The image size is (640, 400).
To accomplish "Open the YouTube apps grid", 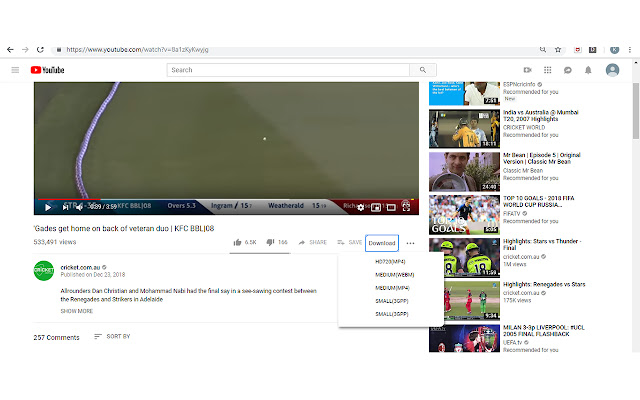I will click(548, 70).
